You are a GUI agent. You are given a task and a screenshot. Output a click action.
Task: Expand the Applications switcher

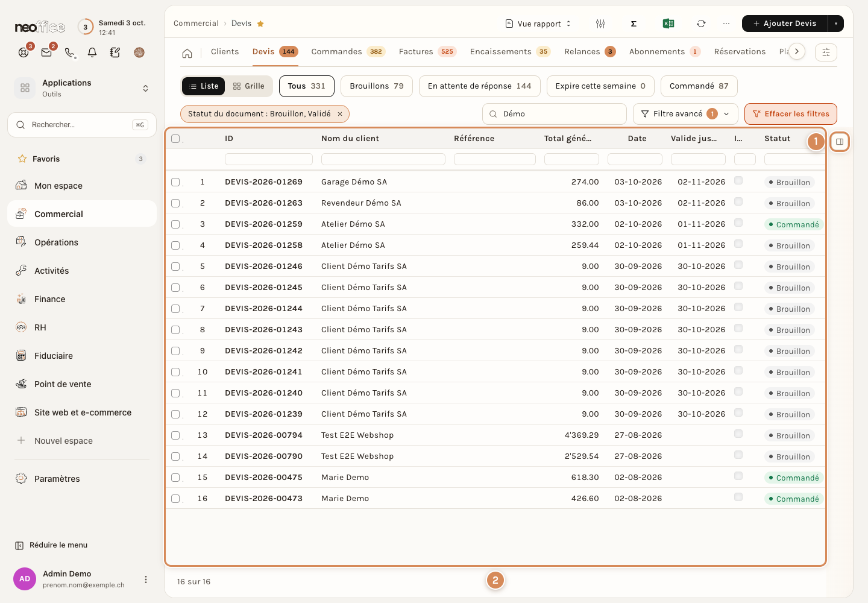point(145,88)
